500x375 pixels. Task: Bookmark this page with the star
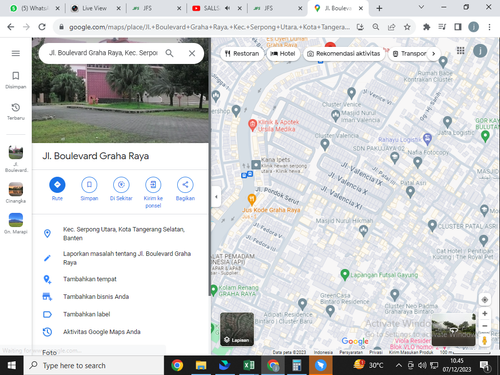(407, 27)
